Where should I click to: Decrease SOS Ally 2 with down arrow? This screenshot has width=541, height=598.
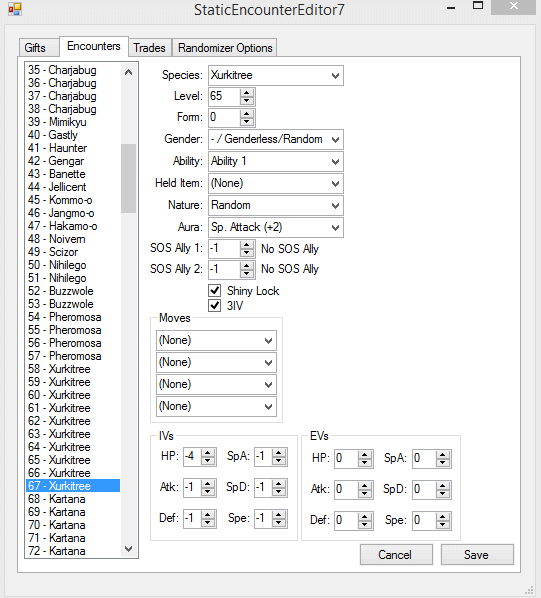247,273
